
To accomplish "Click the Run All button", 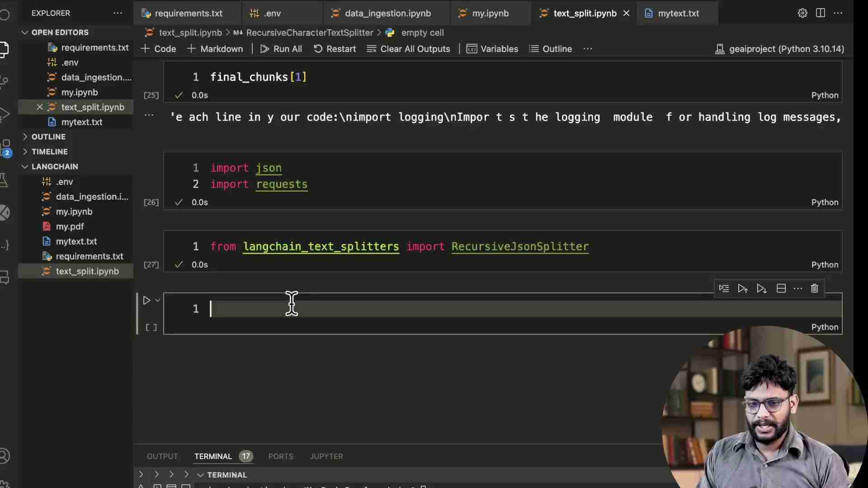I will click(x=281, y=49).
